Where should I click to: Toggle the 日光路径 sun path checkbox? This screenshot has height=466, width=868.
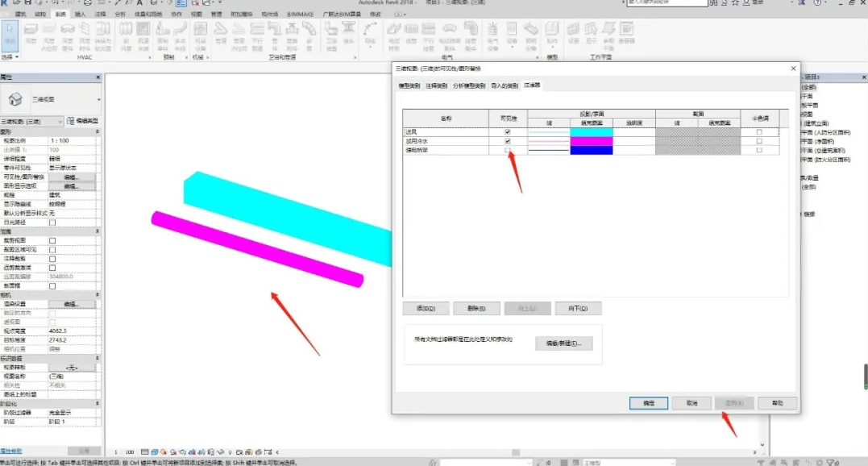pos(52,223)
